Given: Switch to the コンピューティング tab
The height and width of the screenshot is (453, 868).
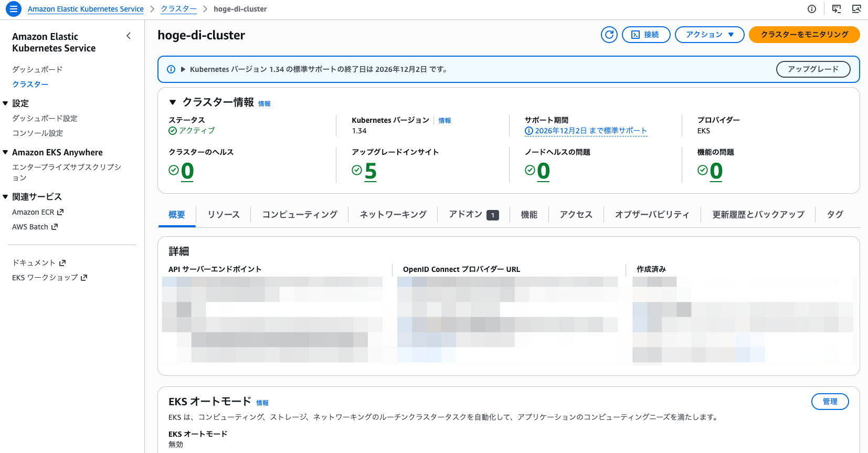Looking at the screenshot, I should 300,214.
